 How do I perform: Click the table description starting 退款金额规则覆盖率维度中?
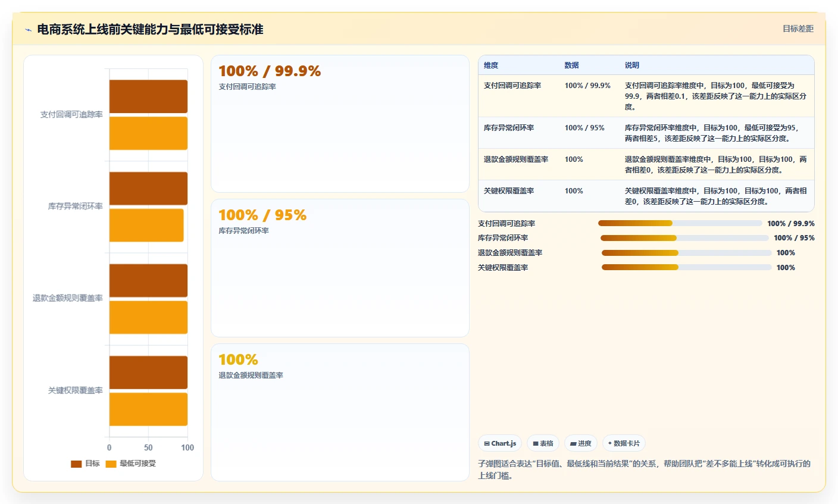pos(716,165)
